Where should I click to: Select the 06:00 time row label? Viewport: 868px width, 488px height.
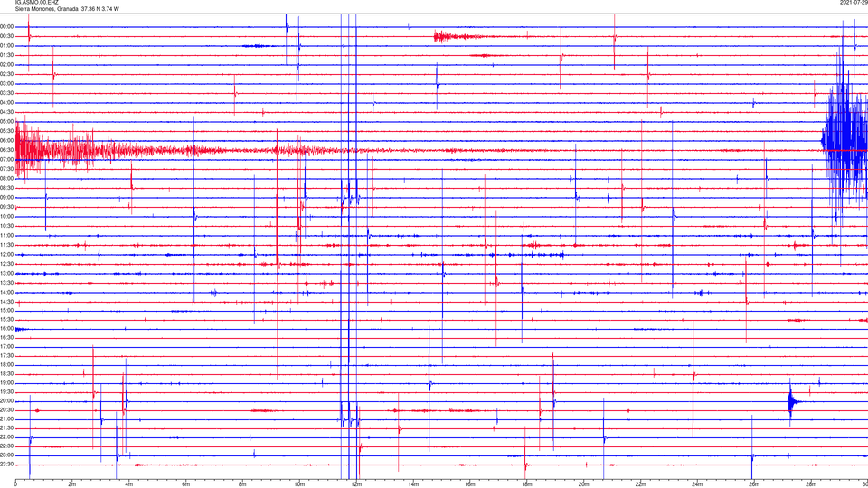[x=6, y=141]
